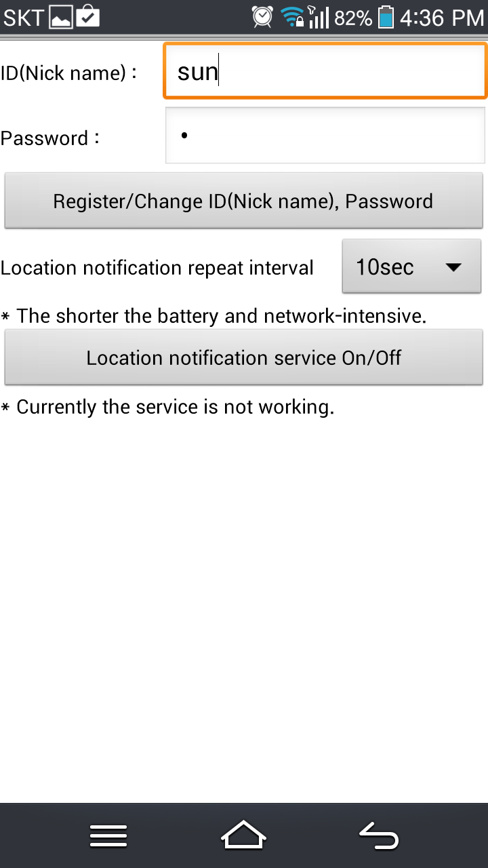This screenshot has width=488, height=868.
Task: Tap the service not working status text
Action: 167,407
